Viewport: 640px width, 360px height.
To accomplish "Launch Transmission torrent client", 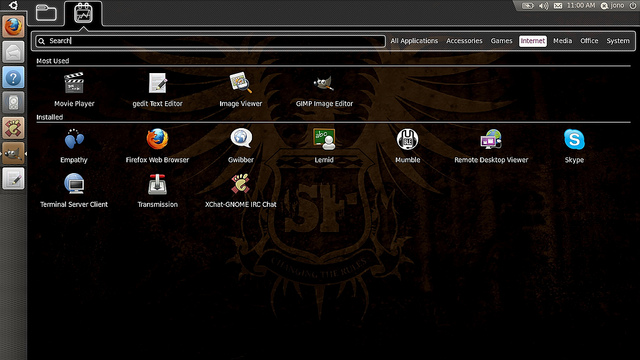I will point(157,190).
